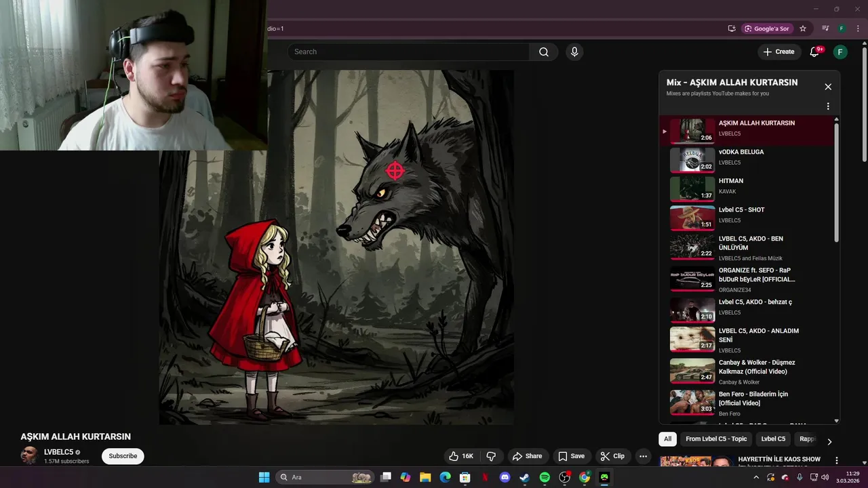Screen dimensions: 868x488
Task: Click the system tray volume icon
Action: pos(825,477)
